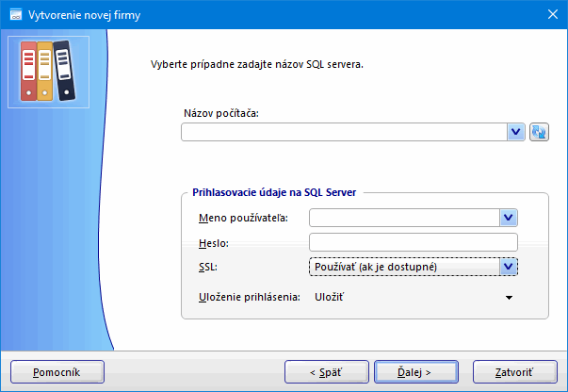Open the Meno používateľa dropdown arrow
This screenshot has height=392, width=568.
coord(509,219)
